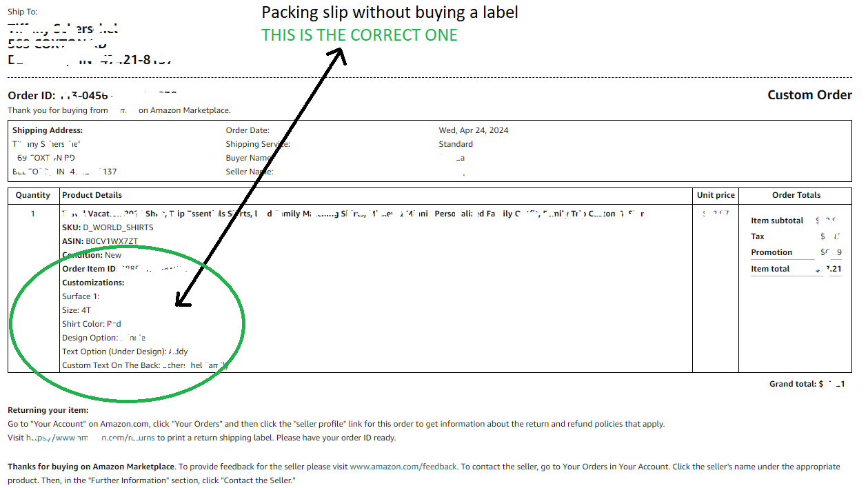This screenshot has width=868, height=488.
Task: Click the Unit price column header
Action: pyautogui.click(x=716, y=195)
